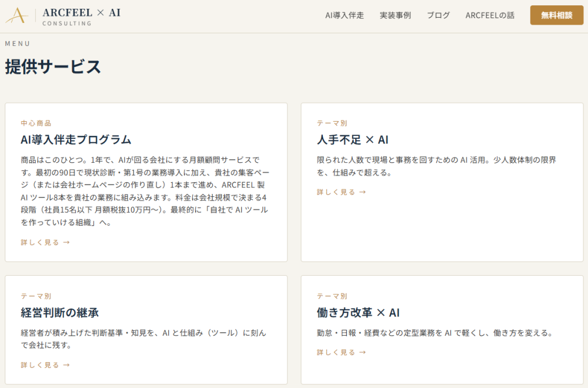Click the description starting 限られた人数で現場と事務

[436, 166]
